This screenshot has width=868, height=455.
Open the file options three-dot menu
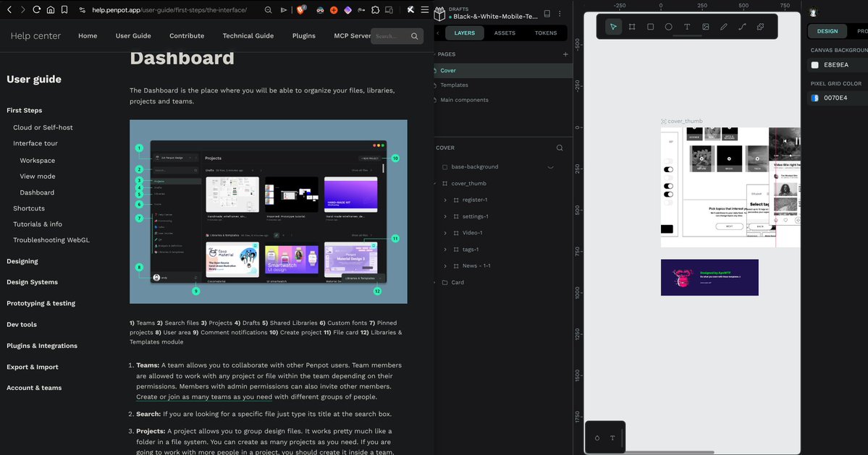(x=560, y=14)
